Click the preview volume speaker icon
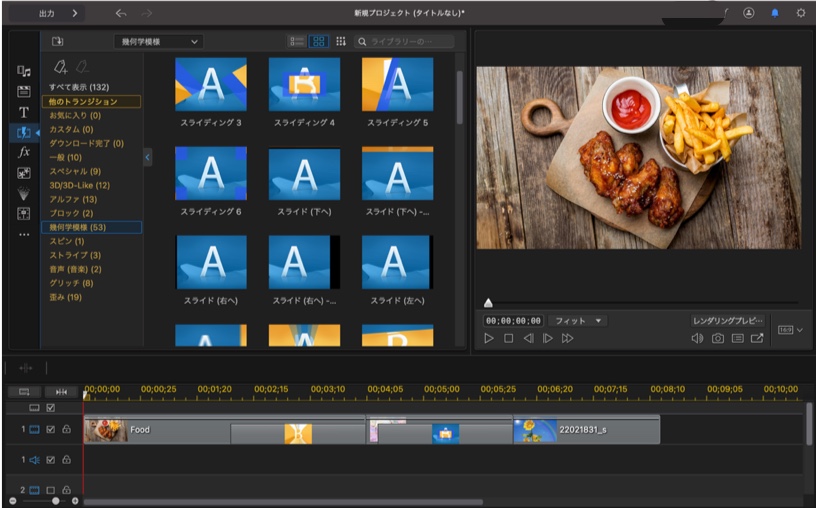Image resolution: width=816 pixels, height=508 pixels. pos(697,338)
